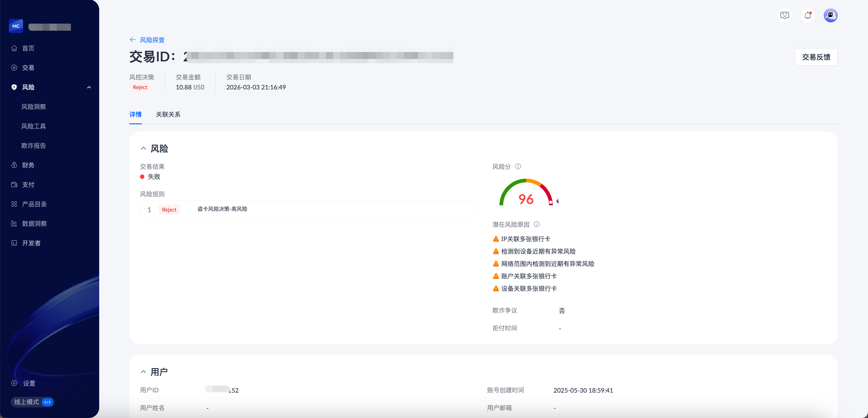Open 设置 with the gear icon
868x418 pixels.
(14, 383)
